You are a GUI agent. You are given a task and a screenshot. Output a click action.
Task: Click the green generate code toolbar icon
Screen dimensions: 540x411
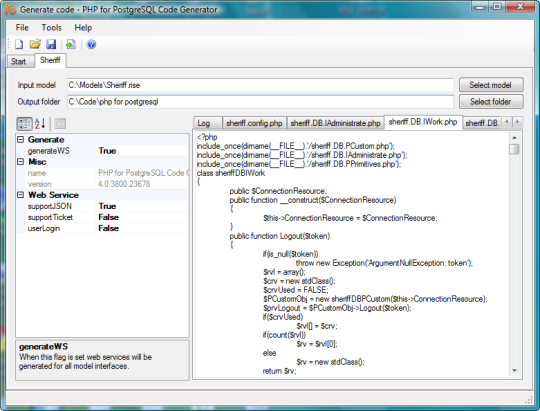[x=71, y=44]
